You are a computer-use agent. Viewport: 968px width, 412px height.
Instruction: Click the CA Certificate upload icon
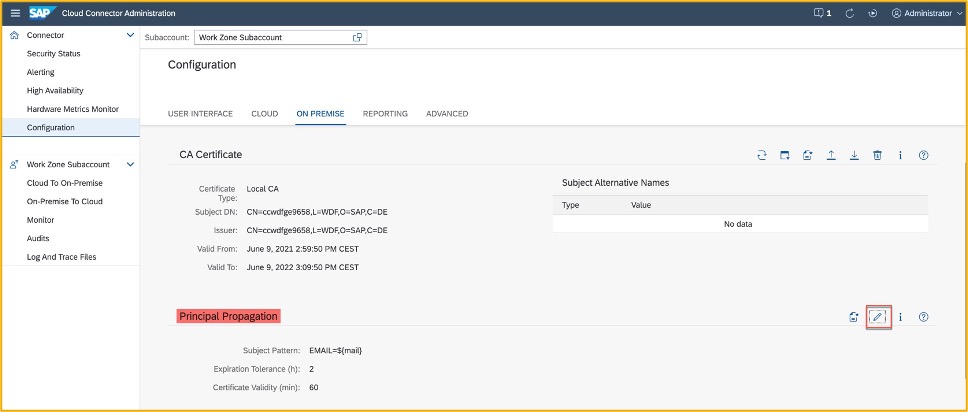click(831, 155)
